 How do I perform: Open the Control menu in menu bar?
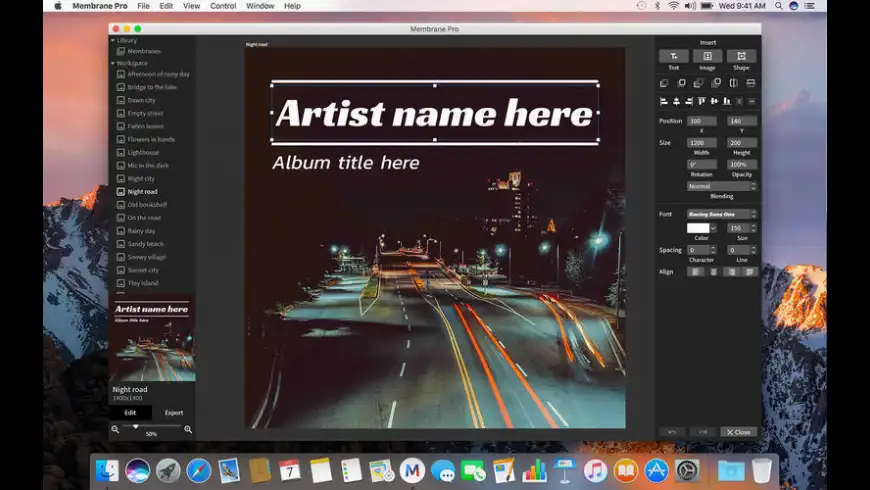pos(223,6)
